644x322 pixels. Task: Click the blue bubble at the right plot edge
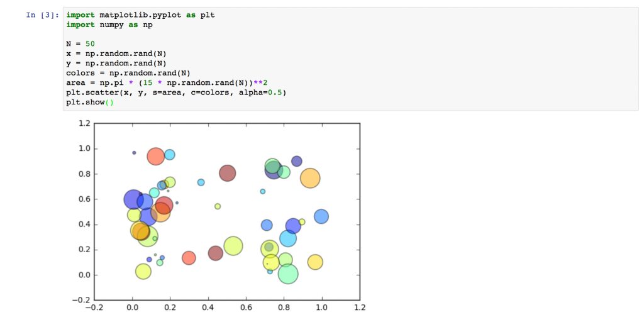(x=321, y=216)
